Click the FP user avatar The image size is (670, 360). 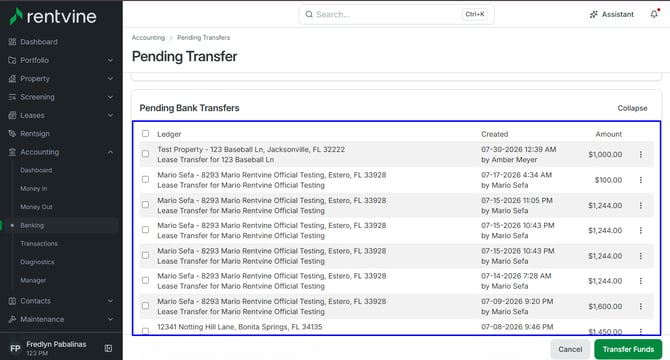pos(15,348)
